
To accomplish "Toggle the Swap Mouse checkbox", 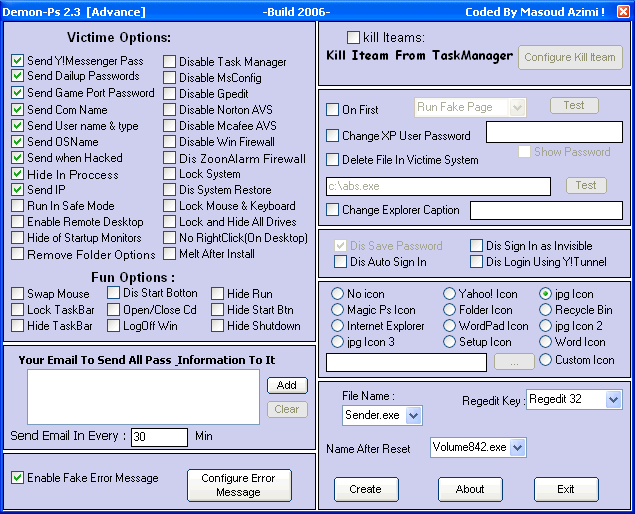I will pyautogui.click(x=18, y=294).
